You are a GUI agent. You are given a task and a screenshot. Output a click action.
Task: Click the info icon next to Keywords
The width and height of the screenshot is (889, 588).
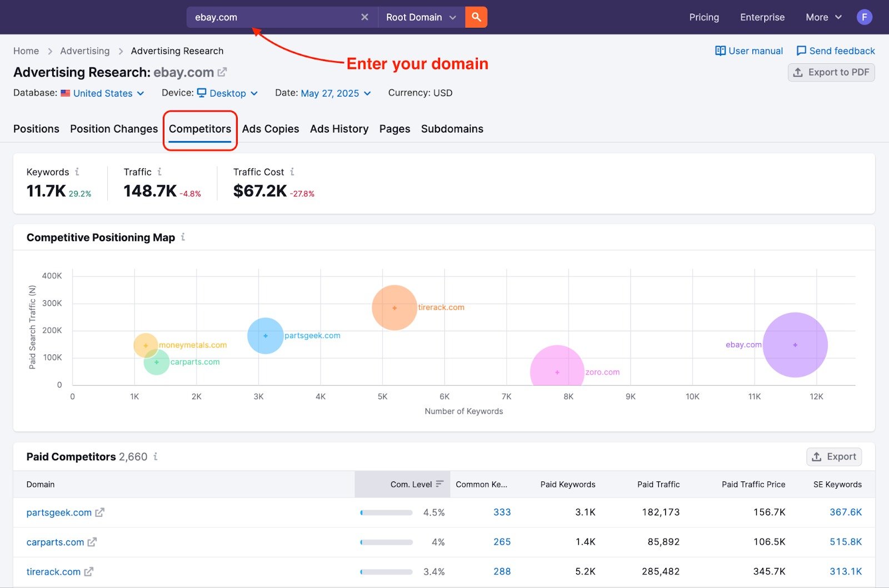77,172
